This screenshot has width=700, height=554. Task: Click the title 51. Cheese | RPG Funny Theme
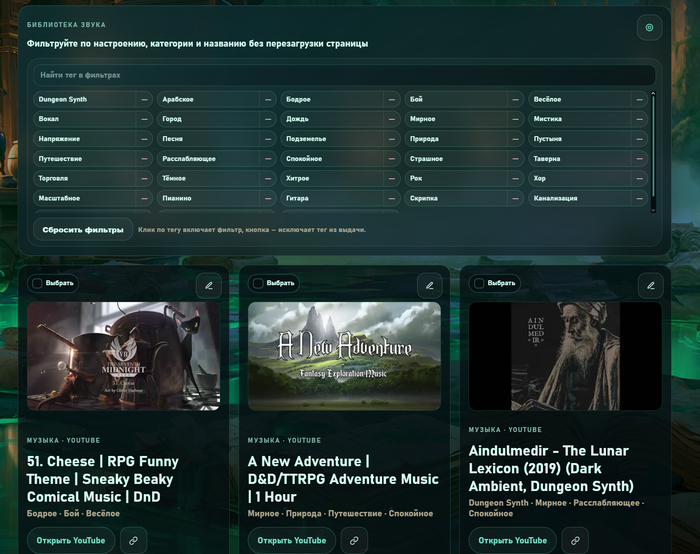[x=103, y=479]
